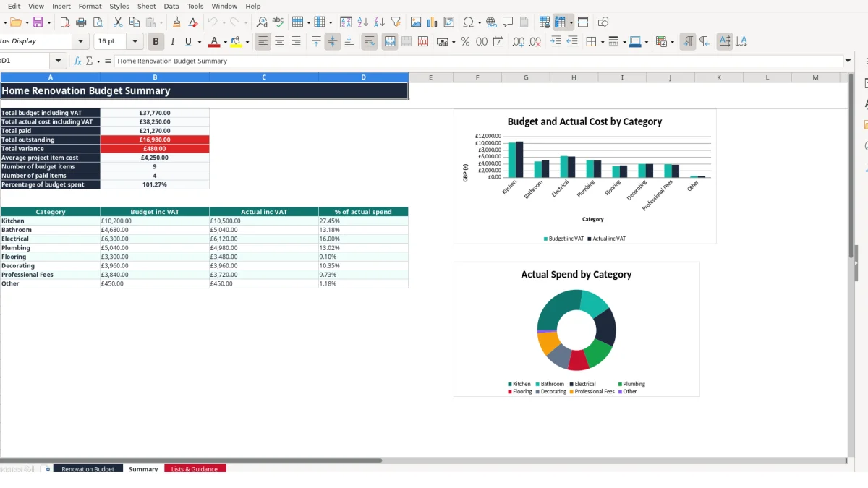Toggle Center Vertically alignment
The image size is (868, 488).
click(333, 42)
